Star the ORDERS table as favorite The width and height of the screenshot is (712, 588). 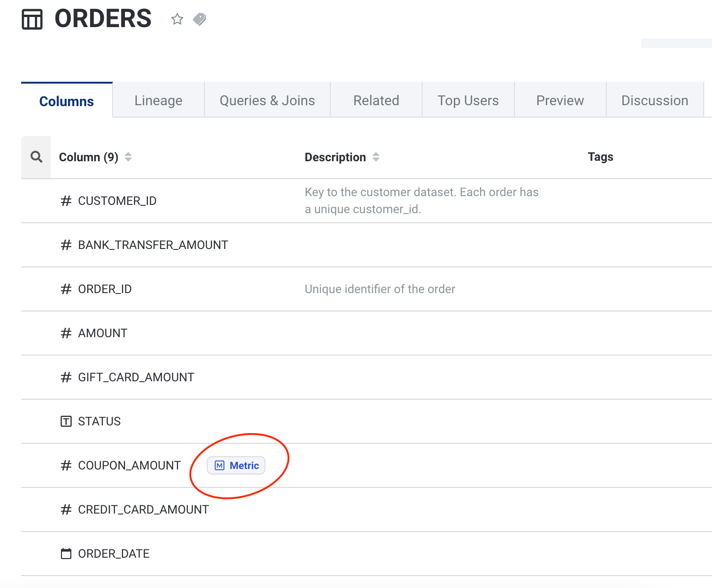[177, 19]
